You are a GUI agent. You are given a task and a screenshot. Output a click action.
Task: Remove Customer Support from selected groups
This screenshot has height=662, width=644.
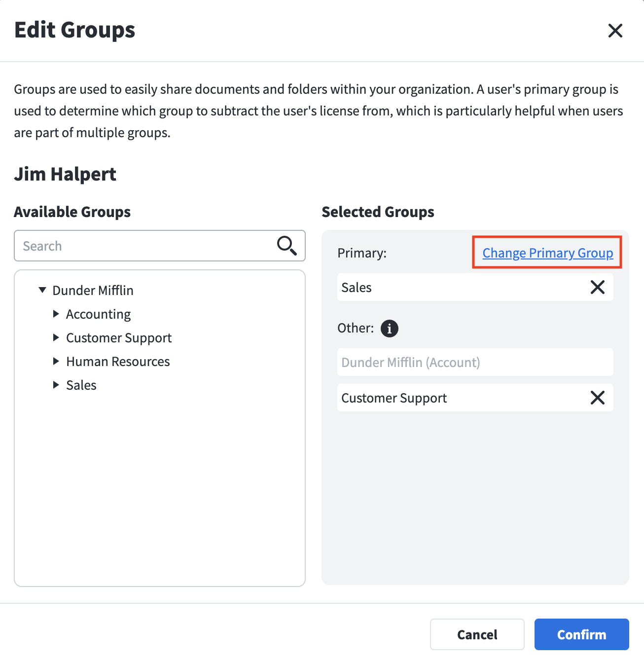[x=598, y=398]
